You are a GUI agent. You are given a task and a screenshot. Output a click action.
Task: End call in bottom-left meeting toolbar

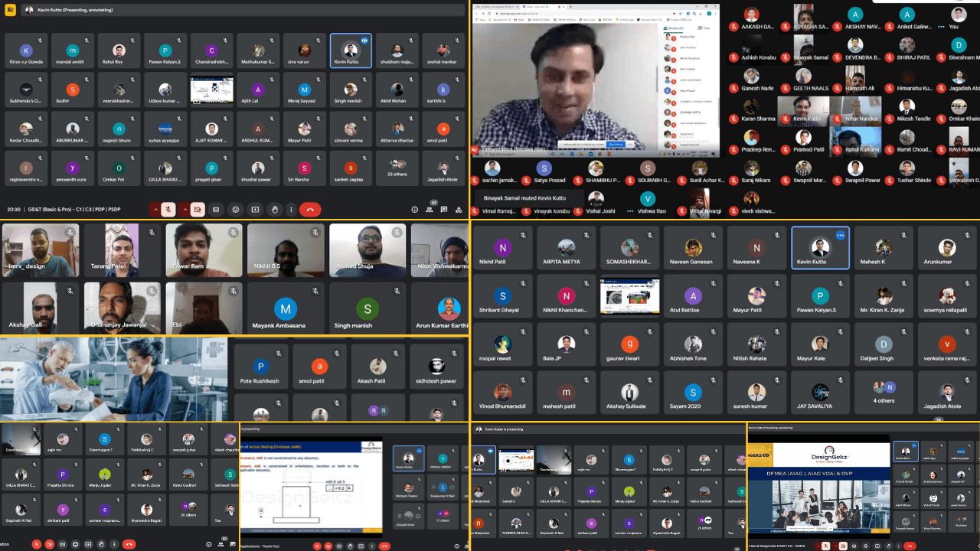coord(129,544)
